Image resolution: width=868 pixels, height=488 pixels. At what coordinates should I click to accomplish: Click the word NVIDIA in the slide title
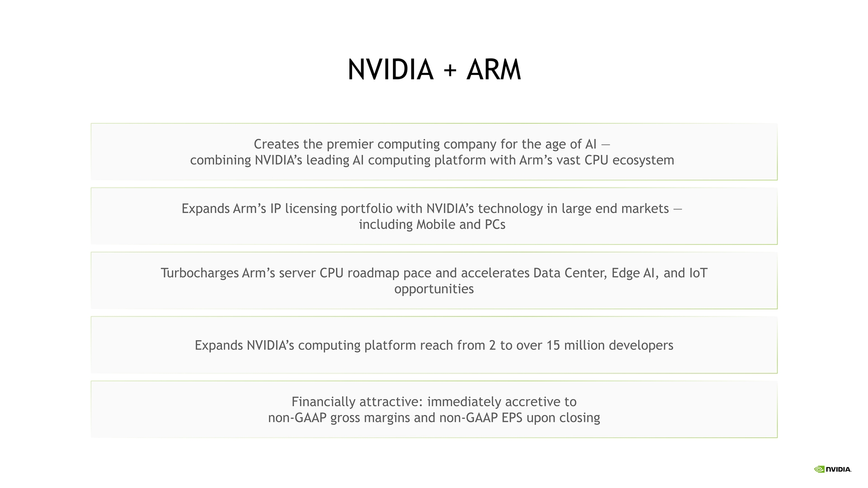coord(390,70)
